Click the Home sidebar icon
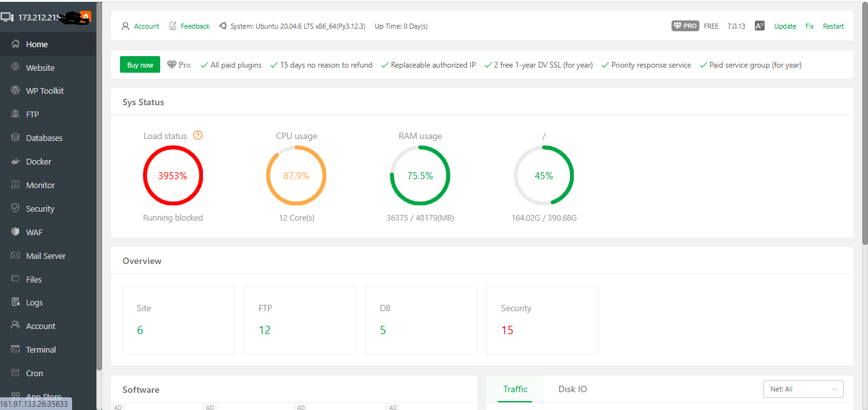The image size is (868, 410). pos(15,44)
